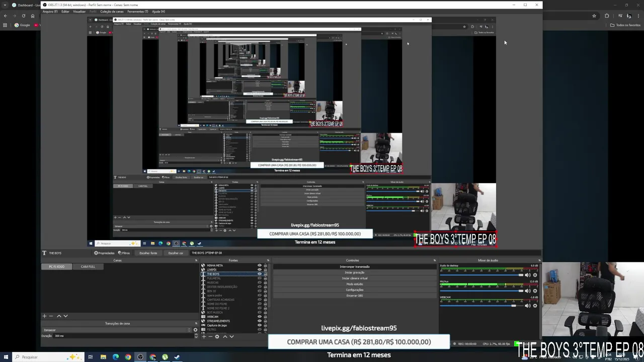Open the Editar menu
Image resolution: width=644 pixels, height=362 pixels.
point(65,12)
